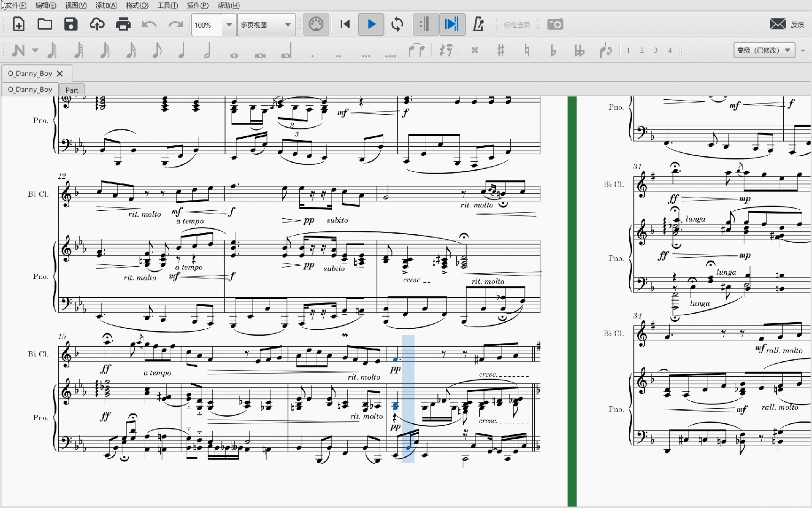
Task: Open the 添加(A) menu
Action: point(106,5)
